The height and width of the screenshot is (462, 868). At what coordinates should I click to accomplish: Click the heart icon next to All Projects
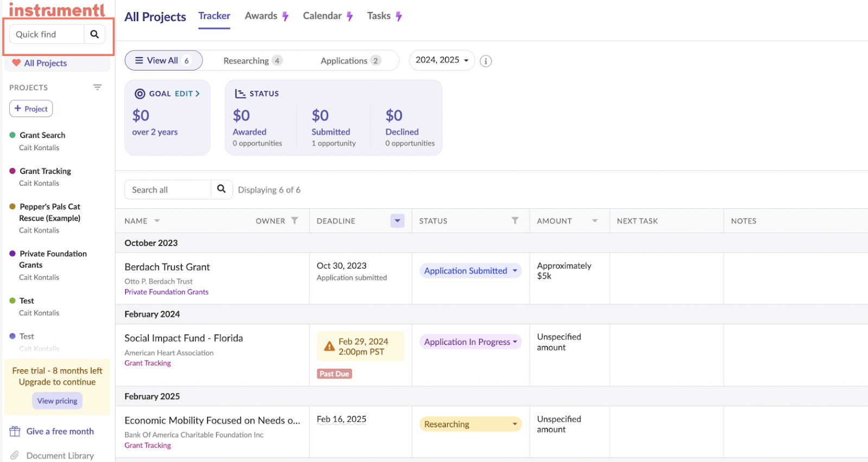16,63
